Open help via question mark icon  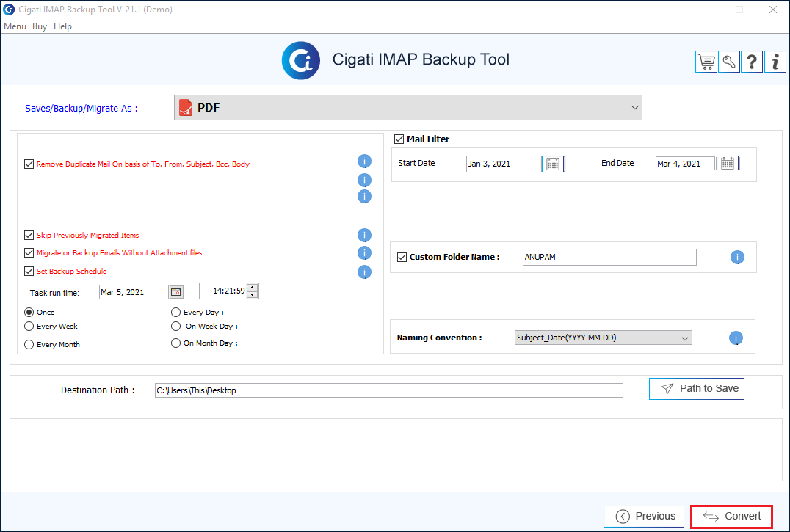pyautogui.click(x=752, y=62)
